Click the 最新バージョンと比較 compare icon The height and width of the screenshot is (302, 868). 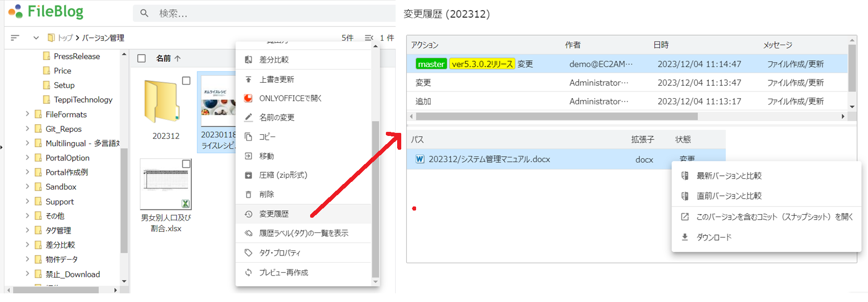pyautogui.click(x=685, y=176)
